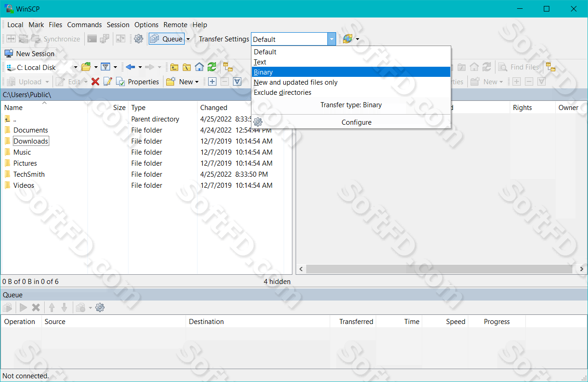Viewport: 588px width, 382px height.
Task: Sort local files by Name column
Action: click(x=44, y=108)
